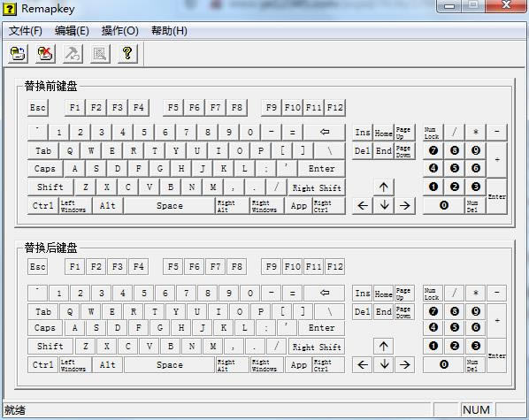Select Del key on the 替换后键盘 keyboard

click(363, 312)
